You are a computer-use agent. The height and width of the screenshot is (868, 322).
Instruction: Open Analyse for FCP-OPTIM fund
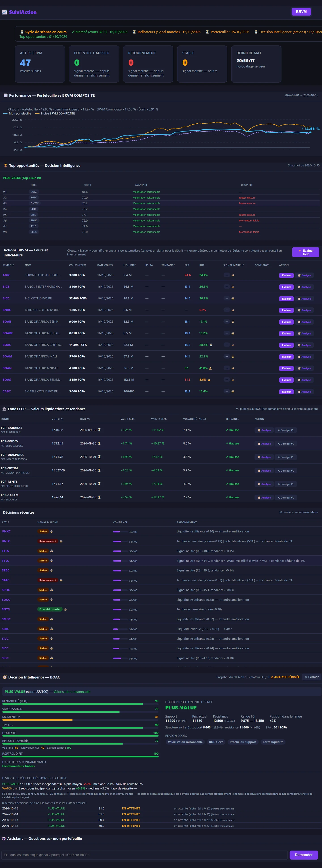click(264, 471)
